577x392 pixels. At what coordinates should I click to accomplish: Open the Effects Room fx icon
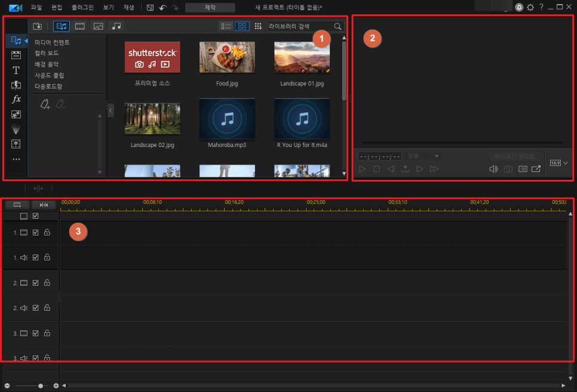(x=16, y=99)
